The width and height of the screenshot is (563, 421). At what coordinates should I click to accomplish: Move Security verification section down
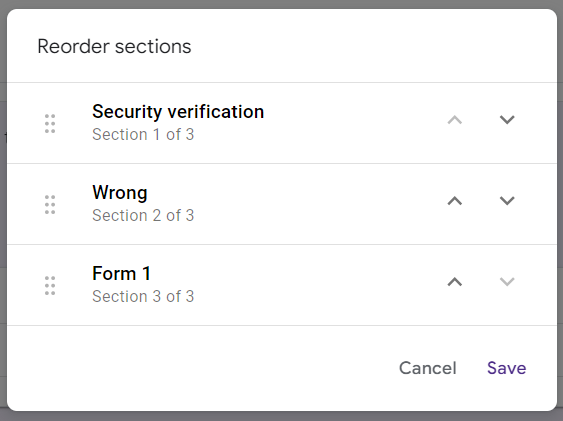pyautogui.click(x=507, y=120)
